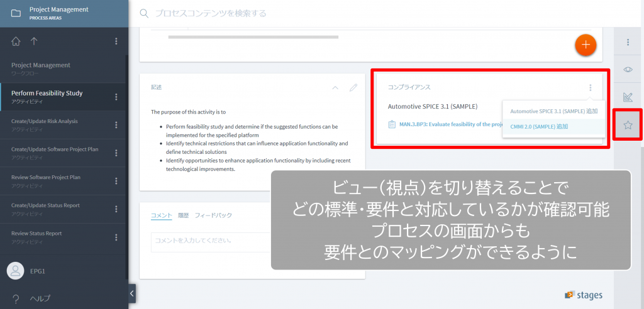Toggle the eye view icon
644x309 pixels.
coord(628,69)
